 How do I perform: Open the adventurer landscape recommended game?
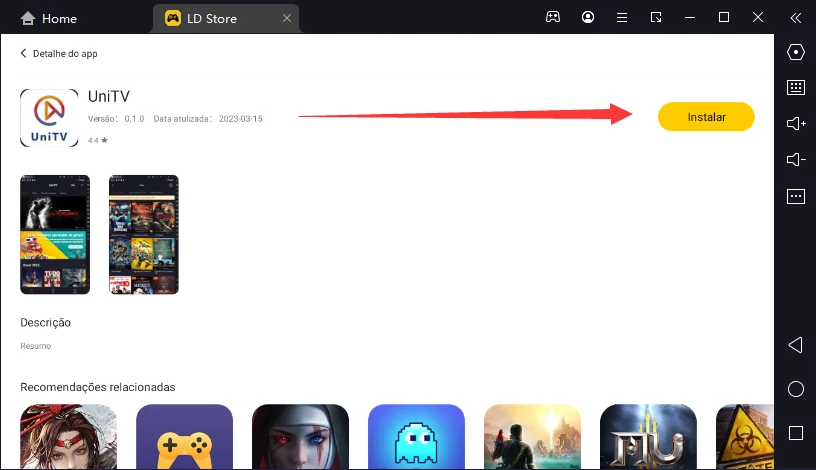(532, 437)
